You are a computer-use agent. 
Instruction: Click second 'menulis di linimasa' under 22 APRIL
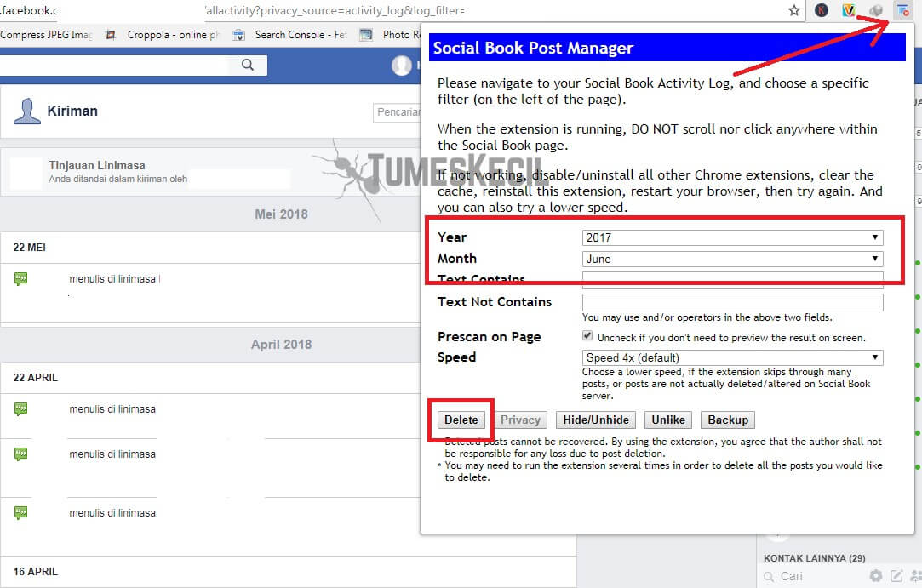pos(112,454)
